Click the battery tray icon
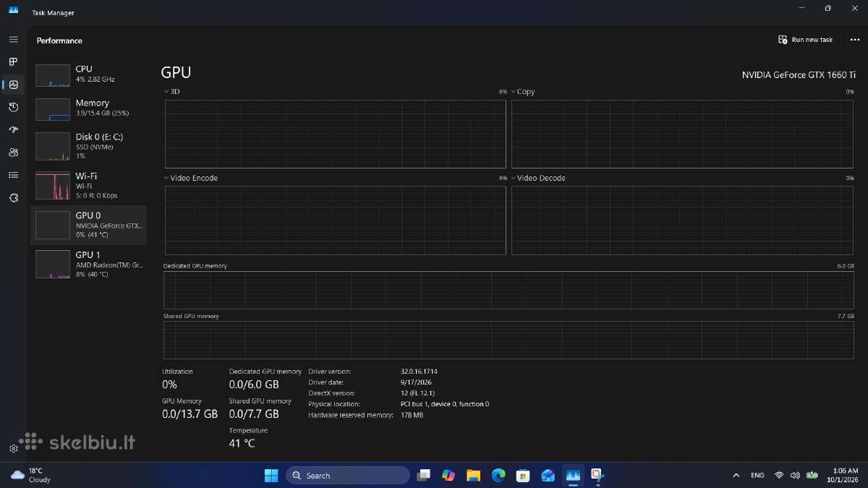This screenshot has width=868, height=488. point(812,475)
